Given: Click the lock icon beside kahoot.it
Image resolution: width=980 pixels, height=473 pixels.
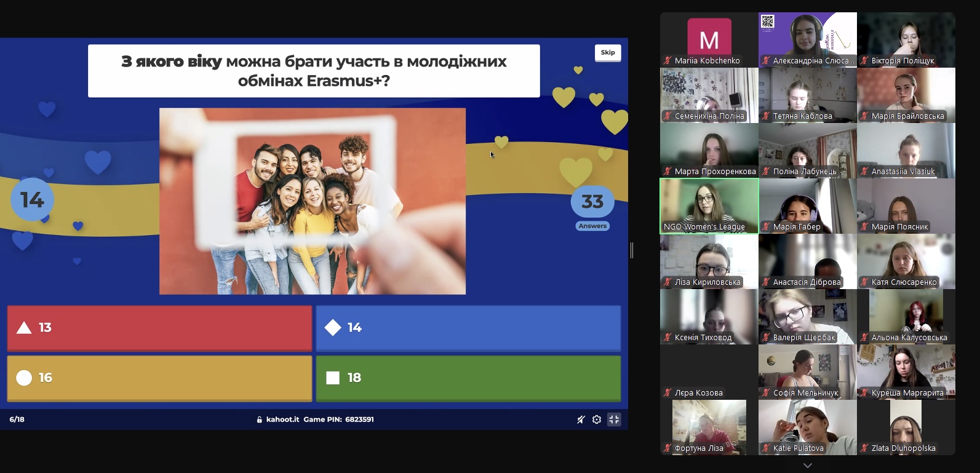Looking at the screenshot, I should (260, 419).
